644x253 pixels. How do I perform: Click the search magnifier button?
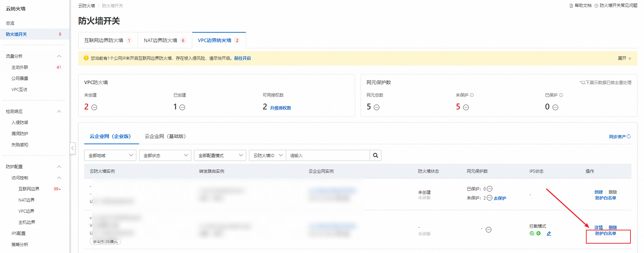click(376, 155)
